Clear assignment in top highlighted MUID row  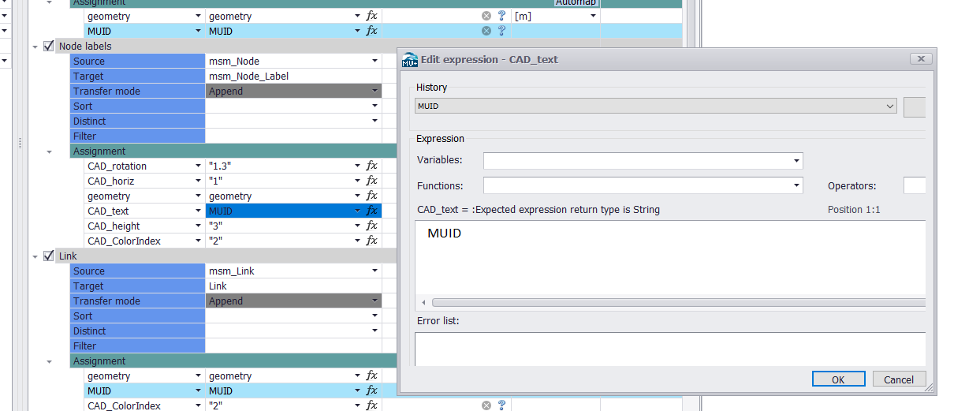(x=486, y=31)
